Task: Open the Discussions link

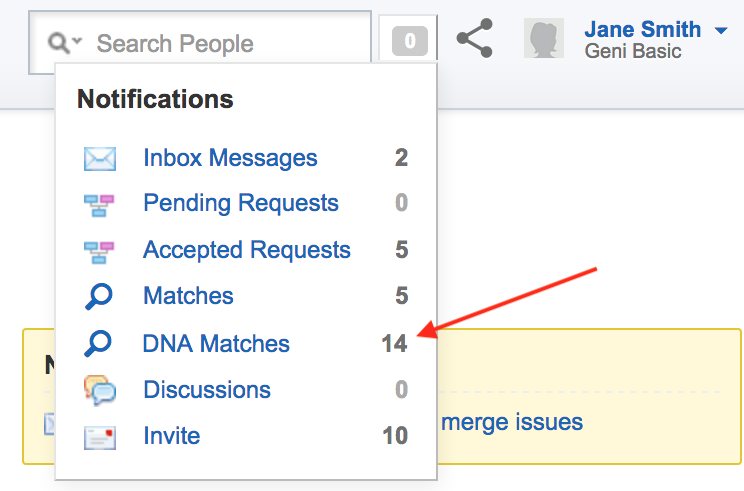Action: click(x=207, y=390)
